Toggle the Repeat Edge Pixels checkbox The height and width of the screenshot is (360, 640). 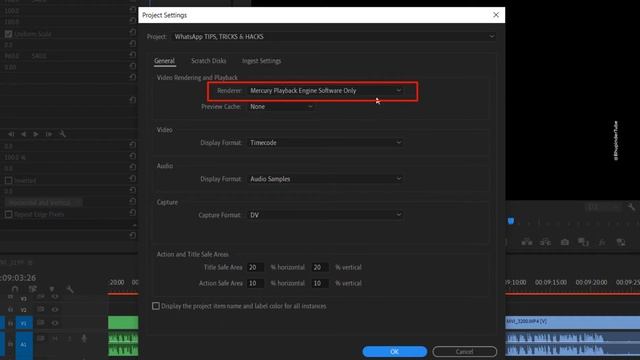pyautogui.click(x=8, y=214)
